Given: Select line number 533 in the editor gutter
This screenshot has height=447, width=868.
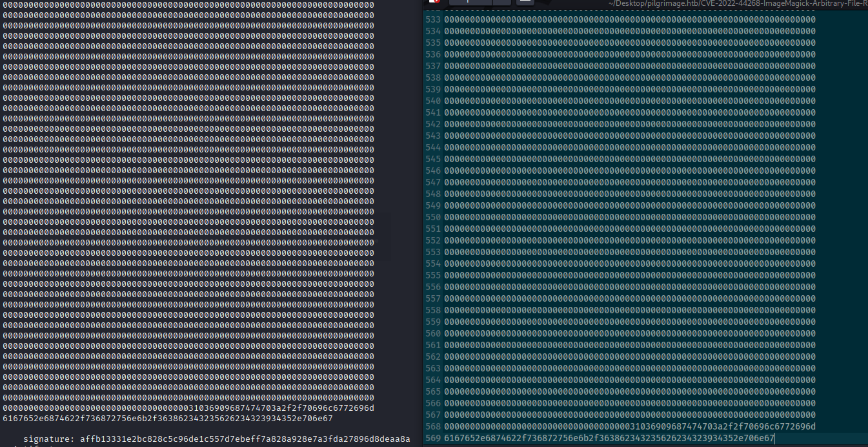Looking at the screenshot, I should (433, 19).
